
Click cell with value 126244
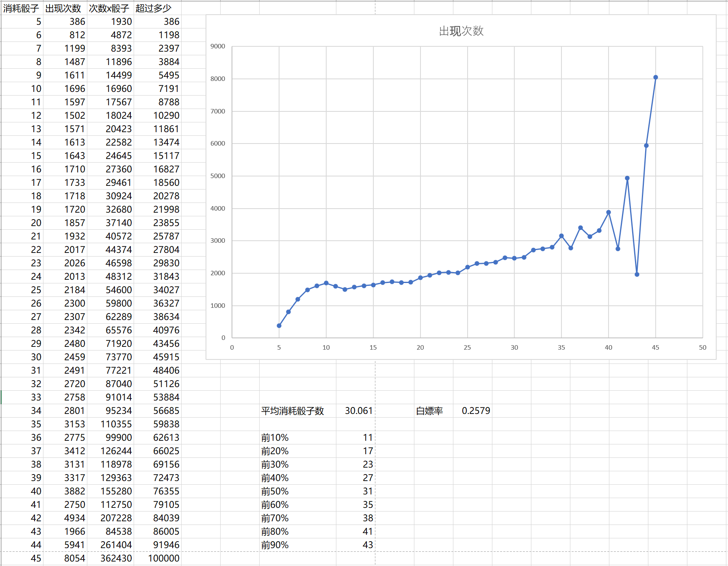pos(110,451)
